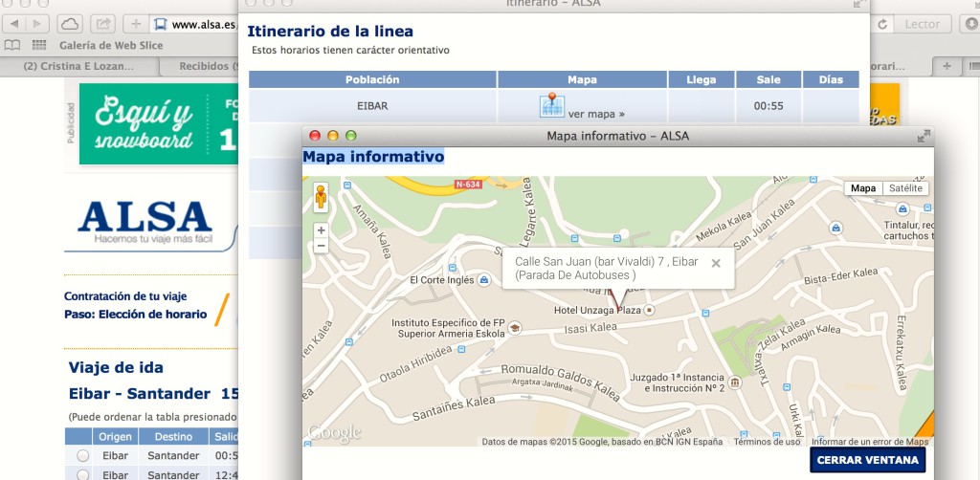Go forward in Safari history

pos(37,24)
